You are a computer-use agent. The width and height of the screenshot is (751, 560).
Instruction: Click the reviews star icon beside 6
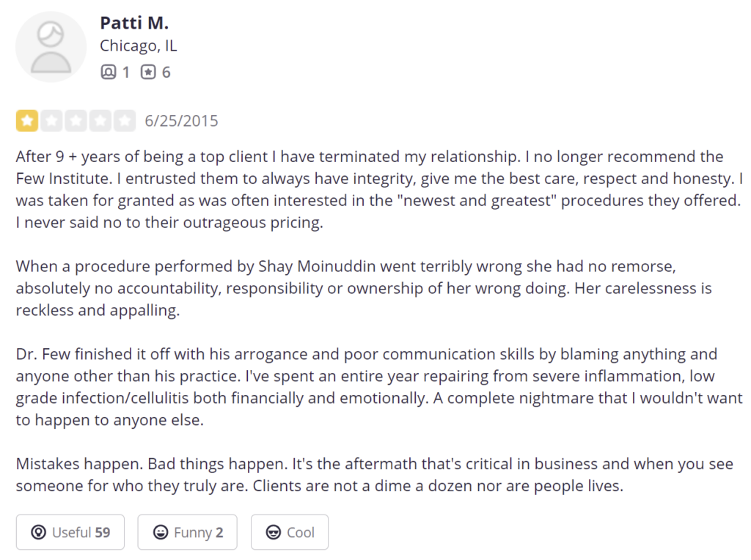[148, 72]
